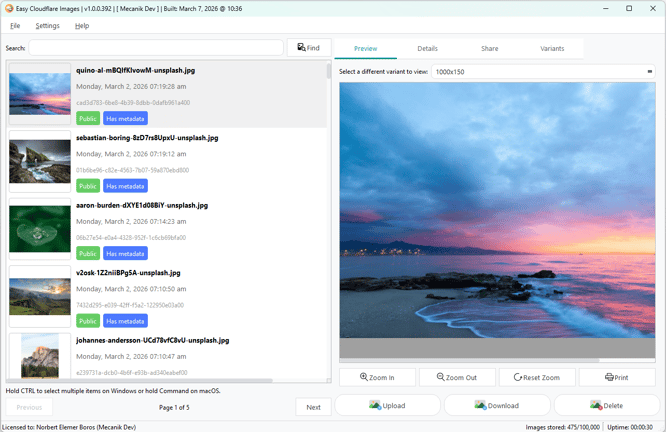This screenshot has height=432, width=666.
Task: Click the Zoom Out button
Action: 457,377
